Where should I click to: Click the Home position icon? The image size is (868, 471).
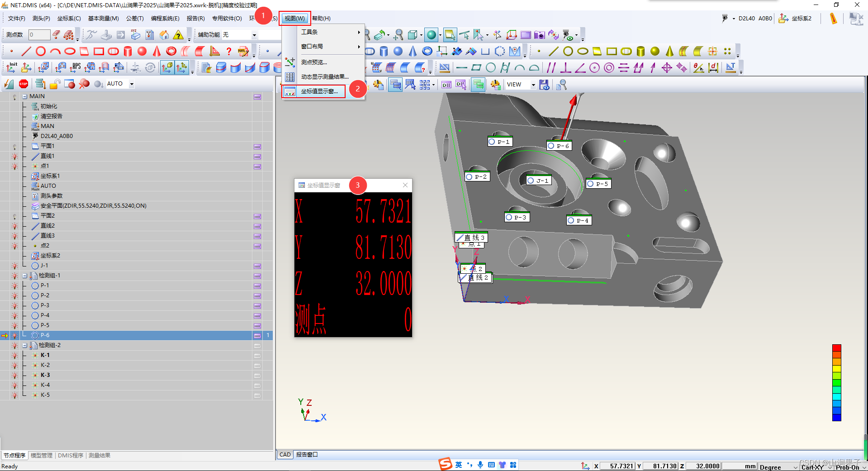click(x=164, y=35)
